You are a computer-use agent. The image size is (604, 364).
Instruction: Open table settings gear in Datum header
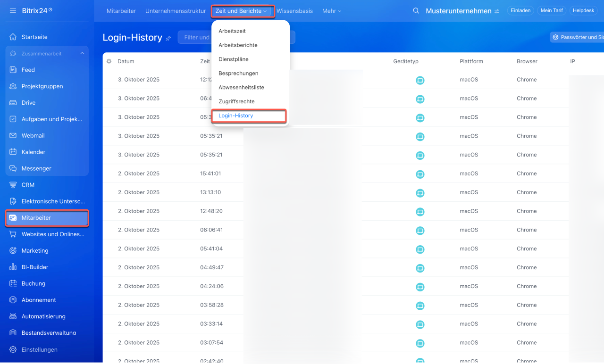point(109,61)
